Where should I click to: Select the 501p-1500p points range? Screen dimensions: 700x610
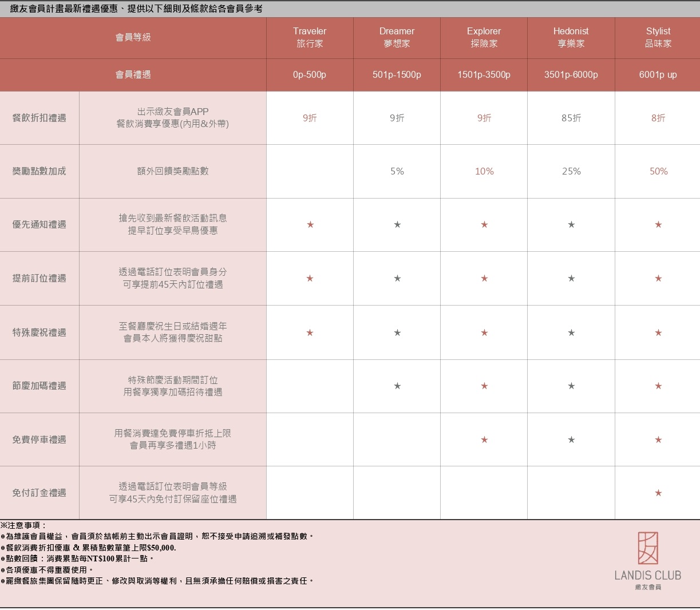(397, 74)
